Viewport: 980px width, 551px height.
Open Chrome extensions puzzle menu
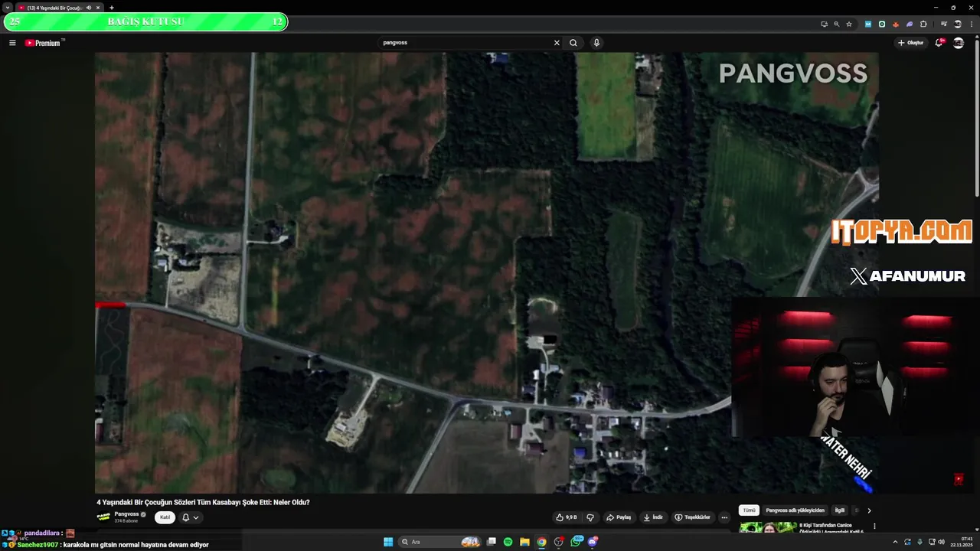pyautogui.click(x=923, y=24)
